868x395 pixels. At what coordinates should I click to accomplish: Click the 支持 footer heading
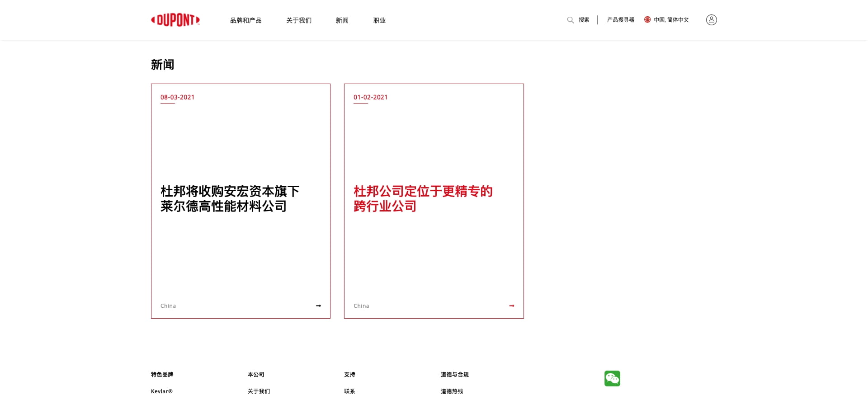click(x=349, y=375)
